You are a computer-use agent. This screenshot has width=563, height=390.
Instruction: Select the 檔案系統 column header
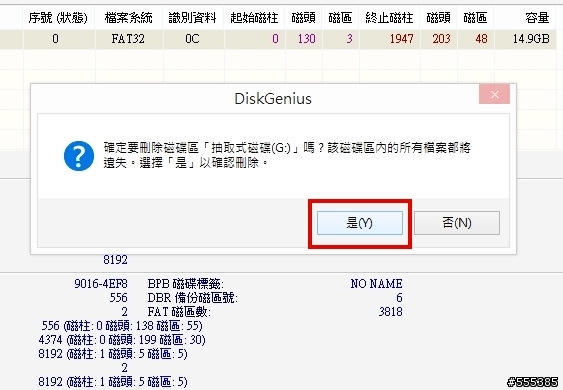129,18
